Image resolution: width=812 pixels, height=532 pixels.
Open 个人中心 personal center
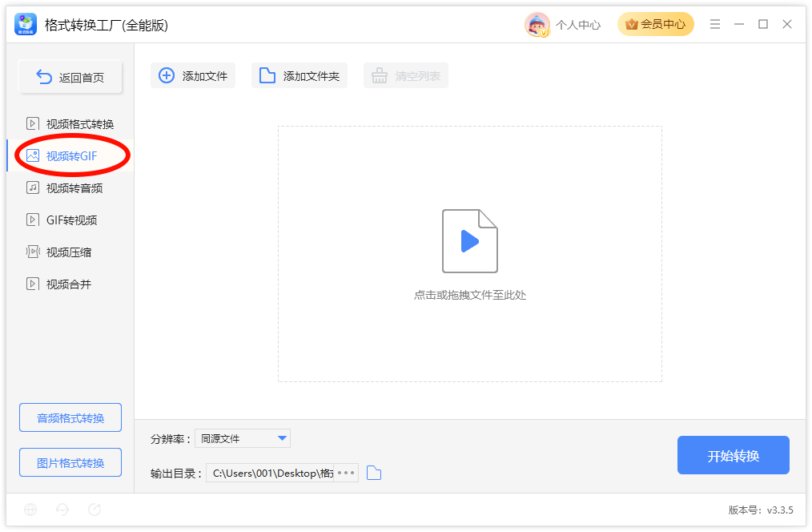coord(578,25)
